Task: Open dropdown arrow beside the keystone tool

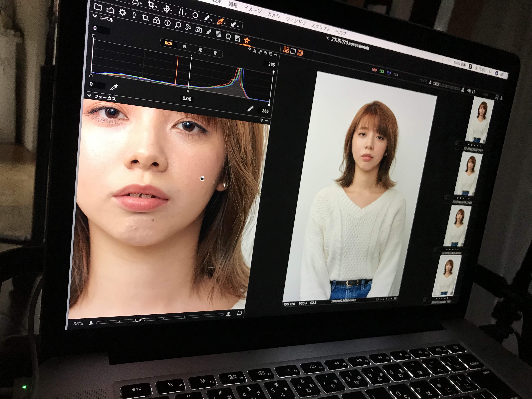Action: click(186, 14)
